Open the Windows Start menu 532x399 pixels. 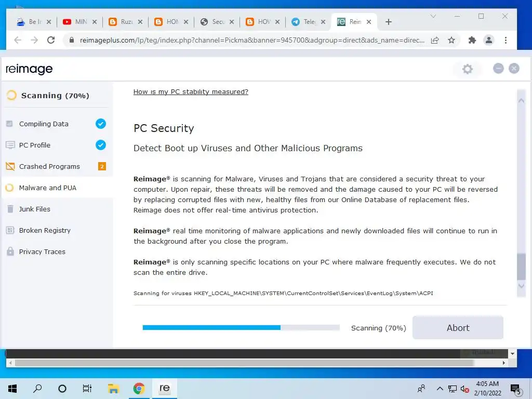point(12,389)
